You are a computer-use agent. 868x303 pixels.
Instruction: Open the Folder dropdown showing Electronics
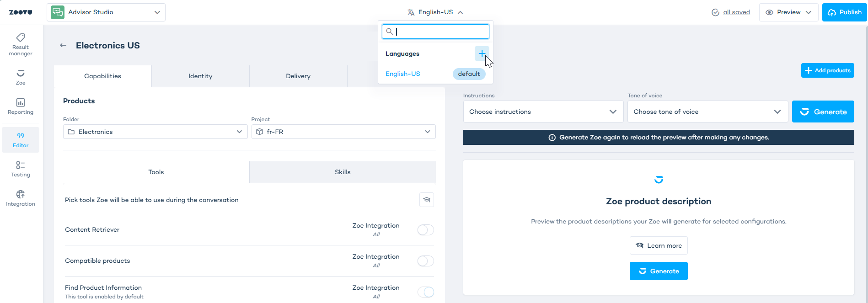155,132
